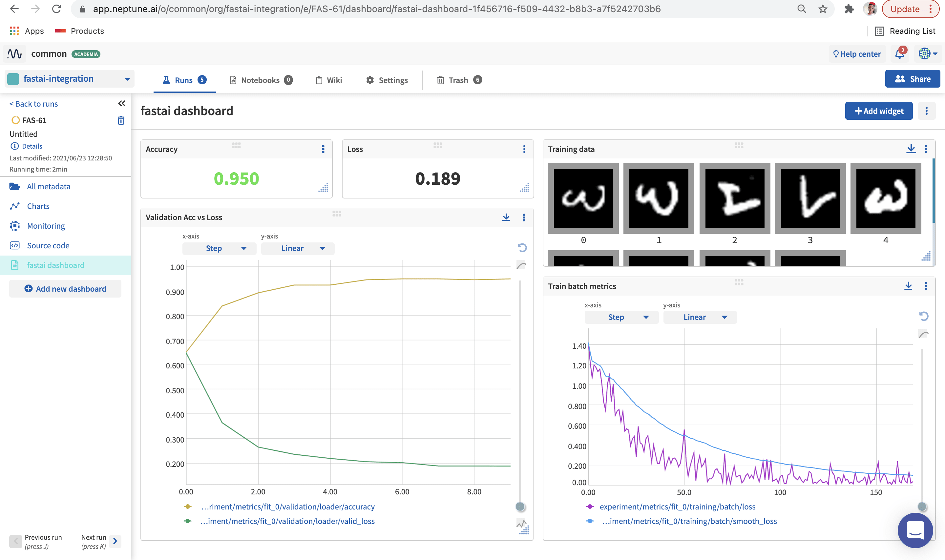Screen dimensions: 945x560
Task: Click the Update browser button
Action: 910,9
